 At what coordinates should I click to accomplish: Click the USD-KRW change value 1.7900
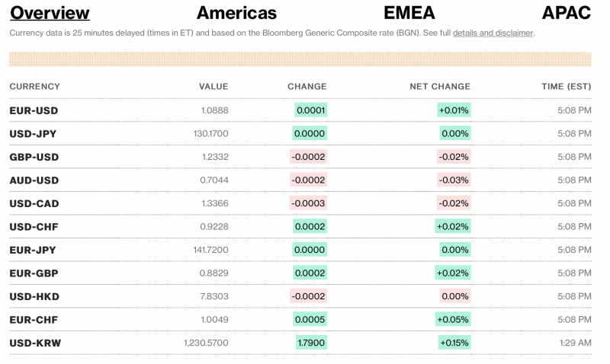pos(311,343)
